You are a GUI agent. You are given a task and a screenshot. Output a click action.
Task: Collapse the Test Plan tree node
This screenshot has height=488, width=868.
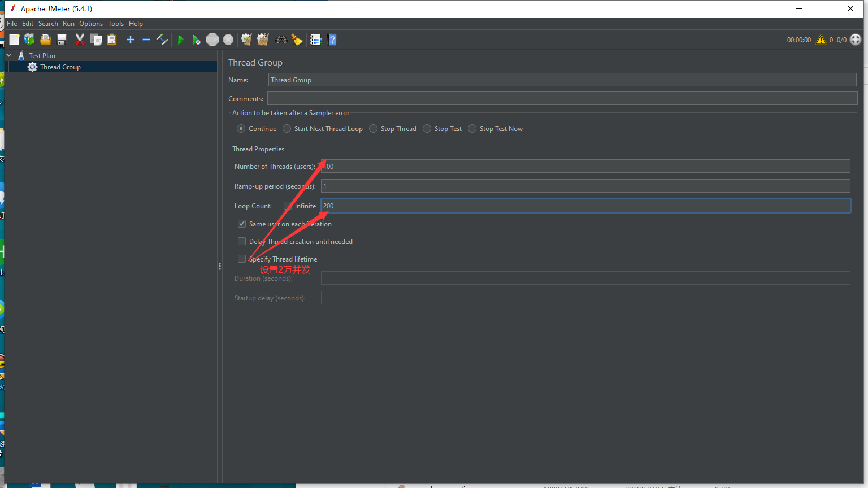tap(9, 55)
